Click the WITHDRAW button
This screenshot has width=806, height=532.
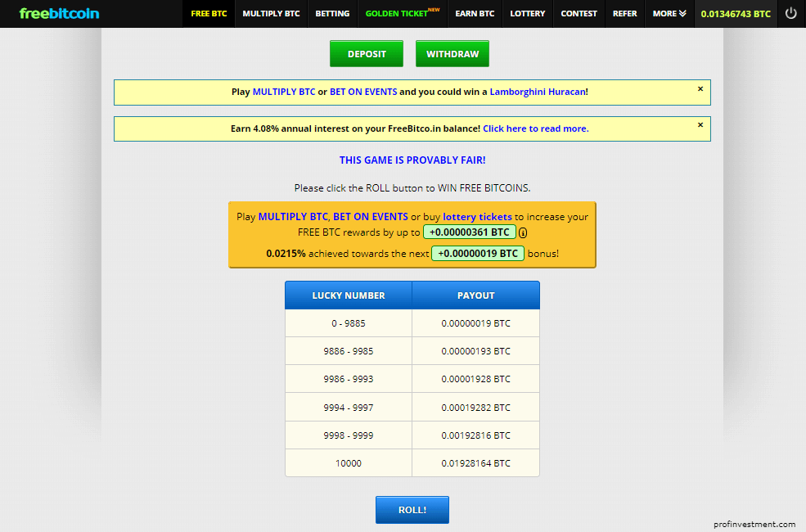453,53
